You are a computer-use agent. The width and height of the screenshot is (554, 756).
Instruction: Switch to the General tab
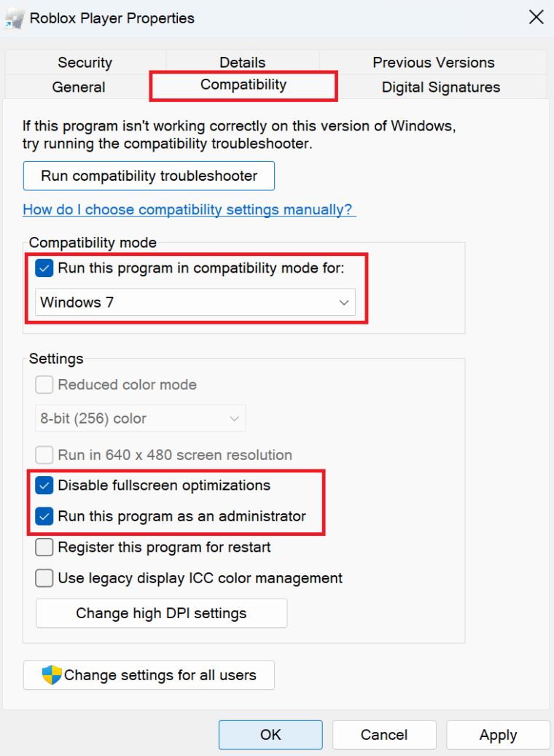[x=79, y=87]
